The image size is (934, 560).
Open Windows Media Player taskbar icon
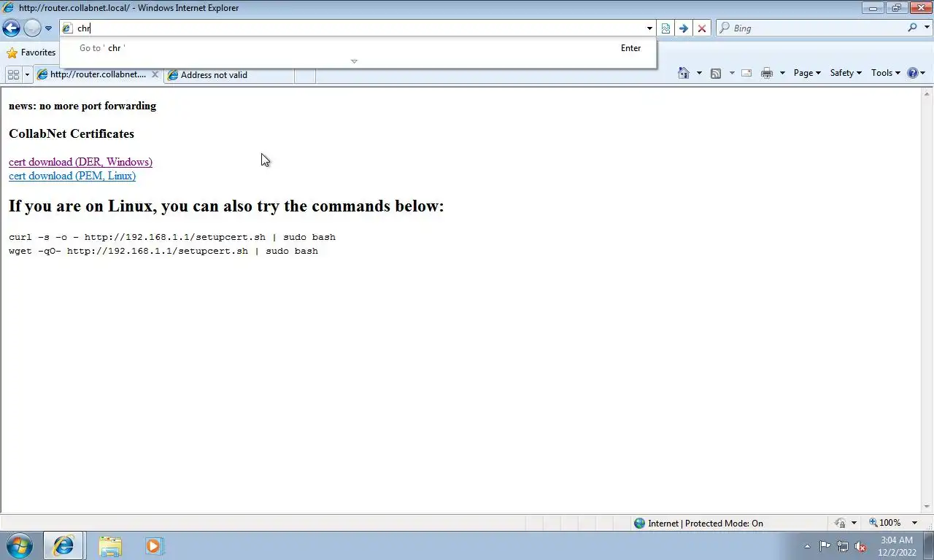154,545
